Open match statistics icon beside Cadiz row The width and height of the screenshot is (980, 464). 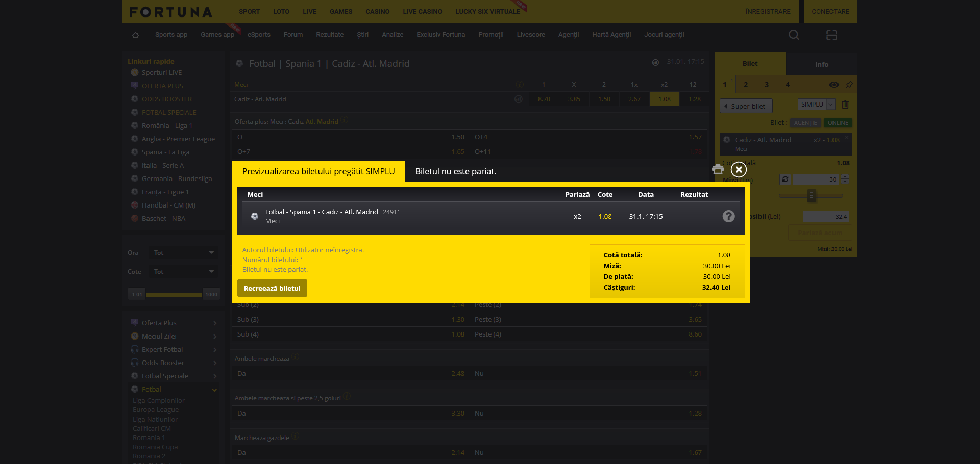[x=519, y=99]
